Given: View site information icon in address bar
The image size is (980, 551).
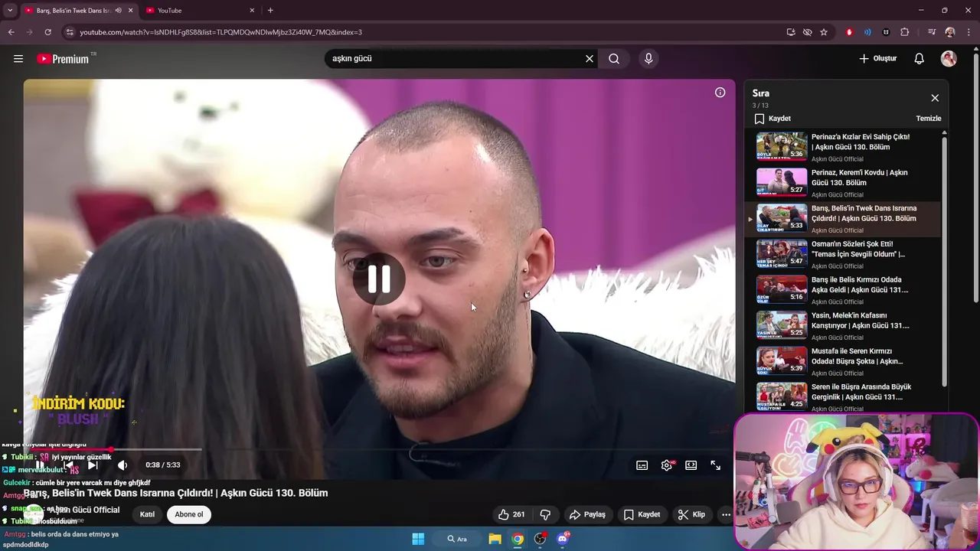Looking at the screenshot, I should (x=70, y=32).
